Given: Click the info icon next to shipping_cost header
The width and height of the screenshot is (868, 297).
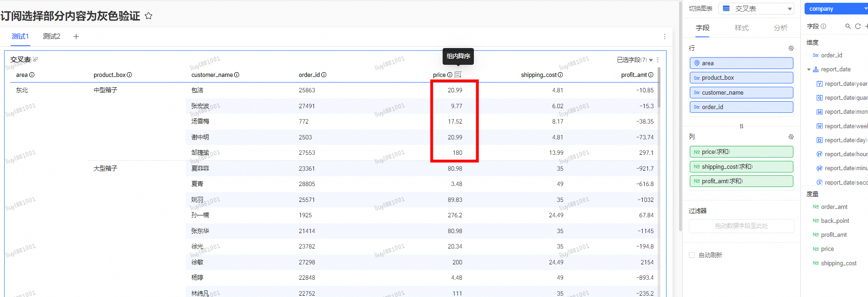Looking at the screenshot, I should point(560,75).
